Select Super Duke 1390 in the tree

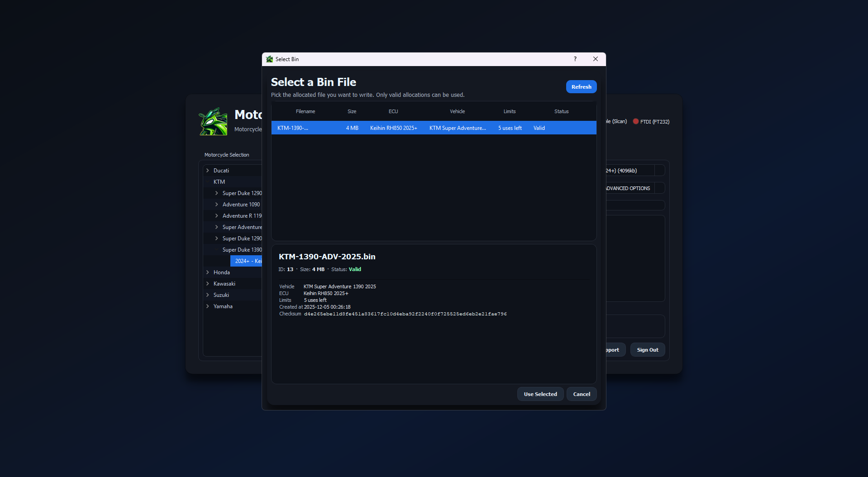(x=242, y=250)
